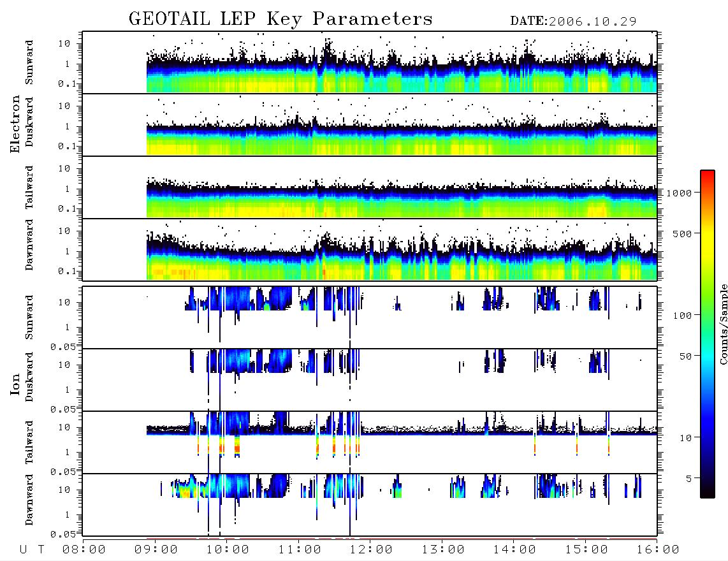Select the "Counts/Sample" color bar caption
Image resolution: width=728 pixels, height=561 pixels.
[723, 324]
